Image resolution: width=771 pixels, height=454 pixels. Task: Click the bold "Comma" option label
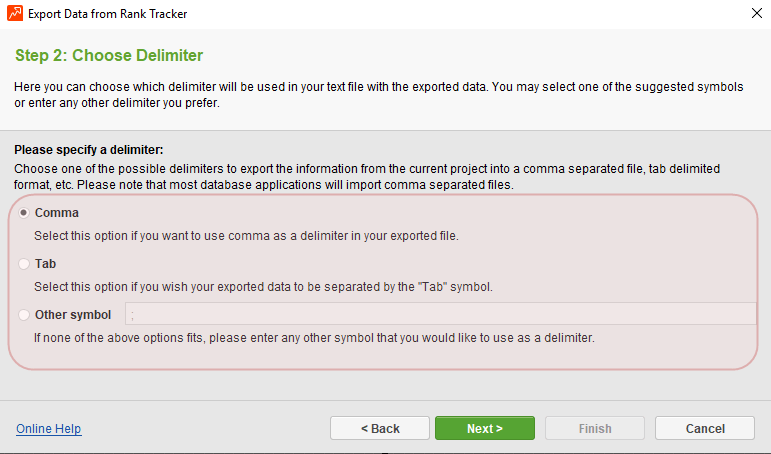(57, 213)
